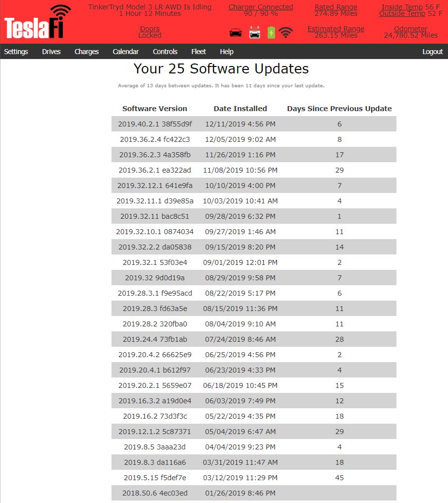Click the 45 days value for 2019.5.15
Image resolution: width=448 pixels, height=503 pixels.
pyautogui.click(x=339, y=478)
